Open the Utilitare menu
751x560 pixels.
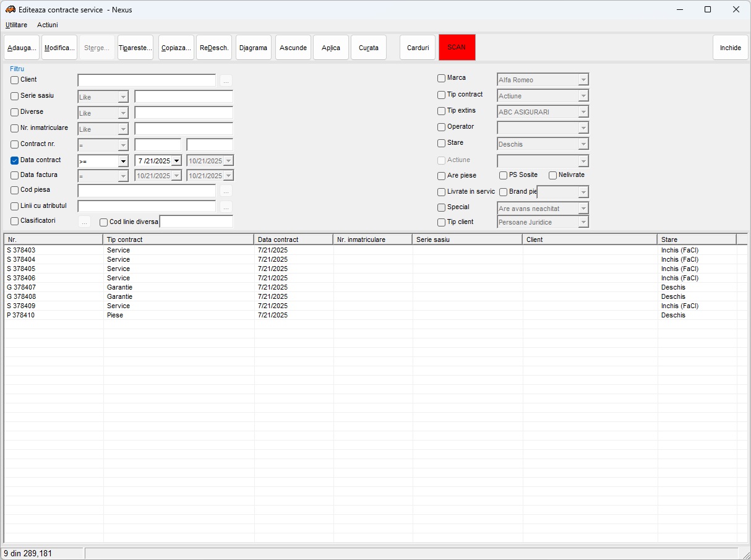click(x=17, y=25)
